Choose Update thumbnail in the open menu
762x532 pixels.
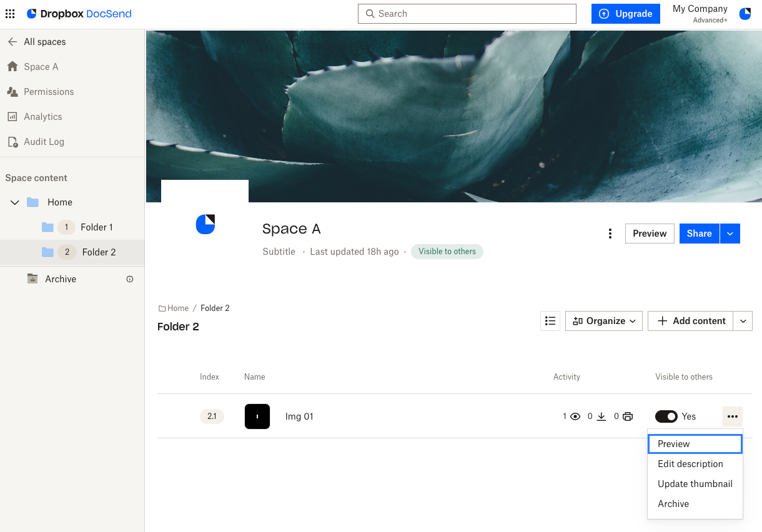[695, 483]
